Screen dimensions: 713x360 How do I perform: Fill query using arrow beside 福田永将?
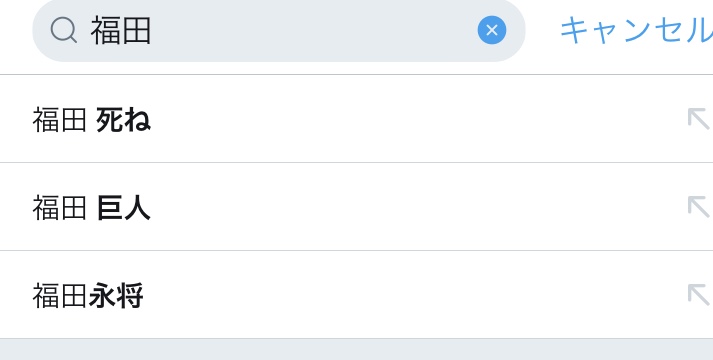pyautogui.click(x=698, y=295)
